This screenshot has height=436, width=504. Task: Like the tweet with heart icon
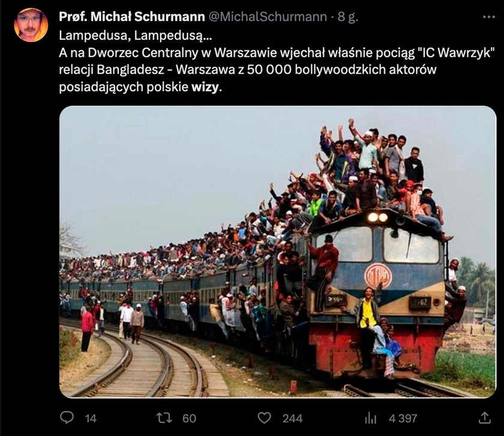pyautogui.click(x=265, y=418)
